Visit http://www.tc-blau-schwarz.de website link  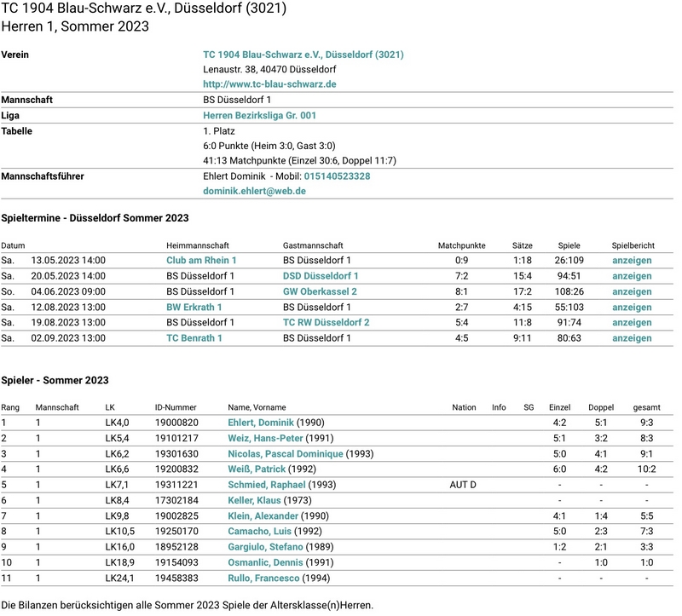[269, 83]
